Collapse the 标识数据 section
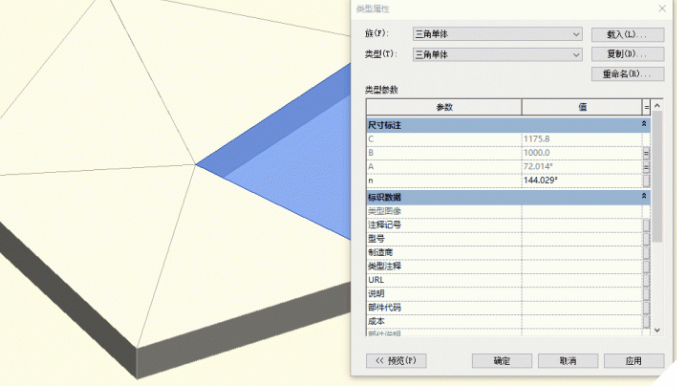This screenshot has height=389, width=677. [644, 196]
